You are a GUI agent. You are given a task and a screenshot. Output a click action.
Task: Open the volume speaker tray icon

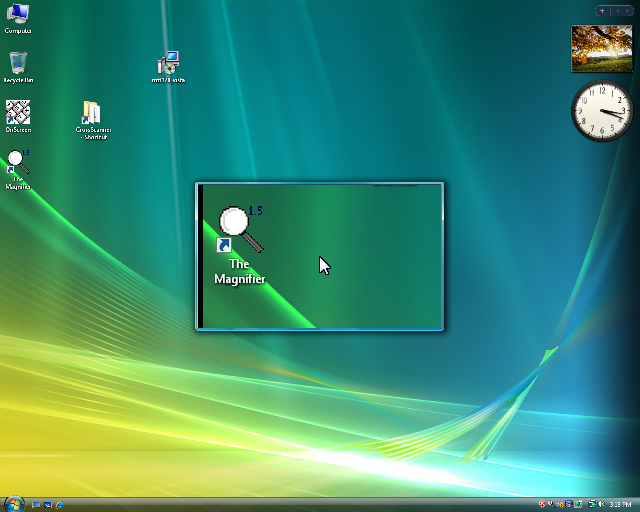602,504
